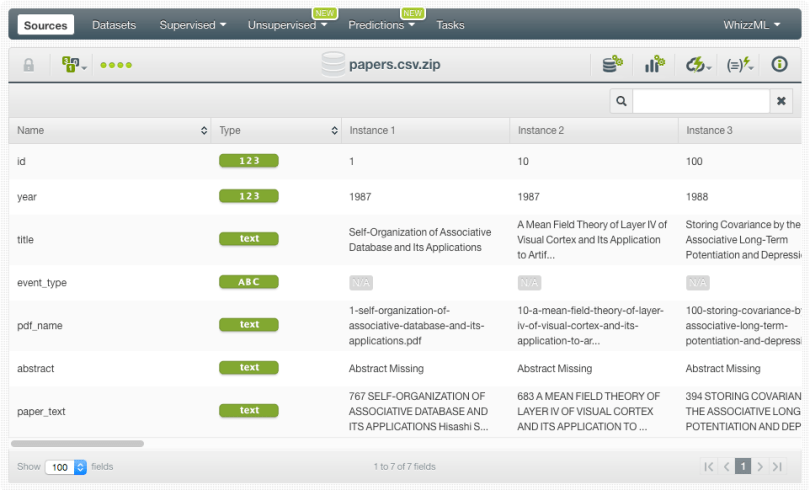
Task: Click the search magnifier icon
Action: [621, 101]
